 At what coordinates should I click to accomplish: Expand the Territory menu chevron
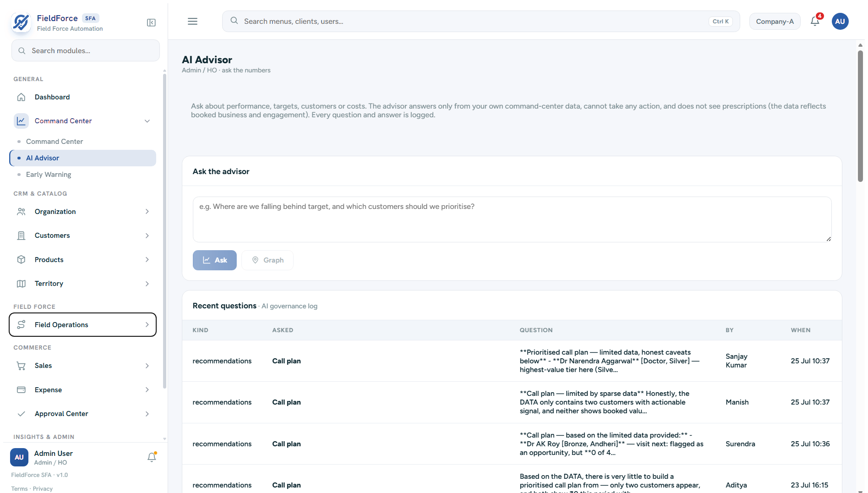[x=147, y=284]
